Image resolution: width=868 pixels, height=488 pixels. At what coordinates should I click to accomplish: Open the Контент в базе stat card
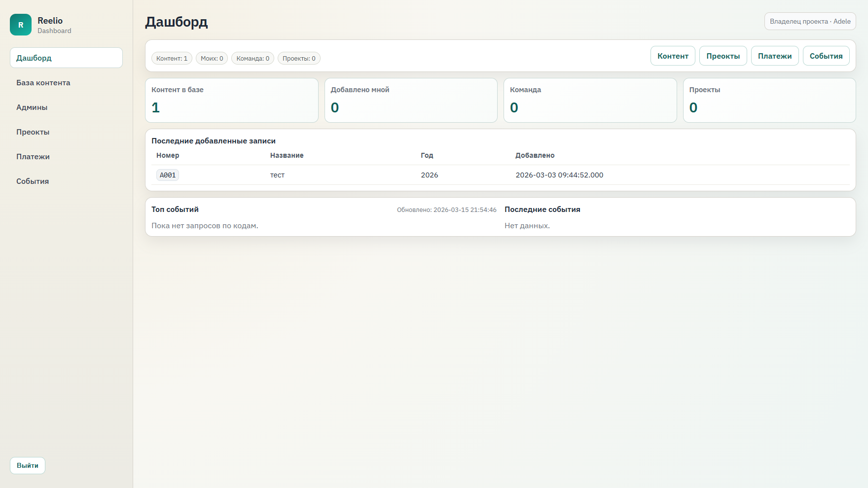(x=231, y=100)
